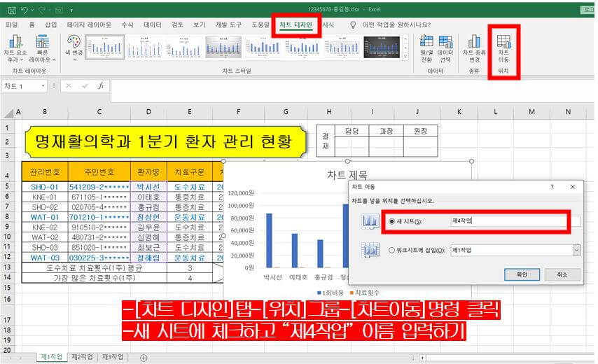Expand the Name Box dropdown arrow

43,86
